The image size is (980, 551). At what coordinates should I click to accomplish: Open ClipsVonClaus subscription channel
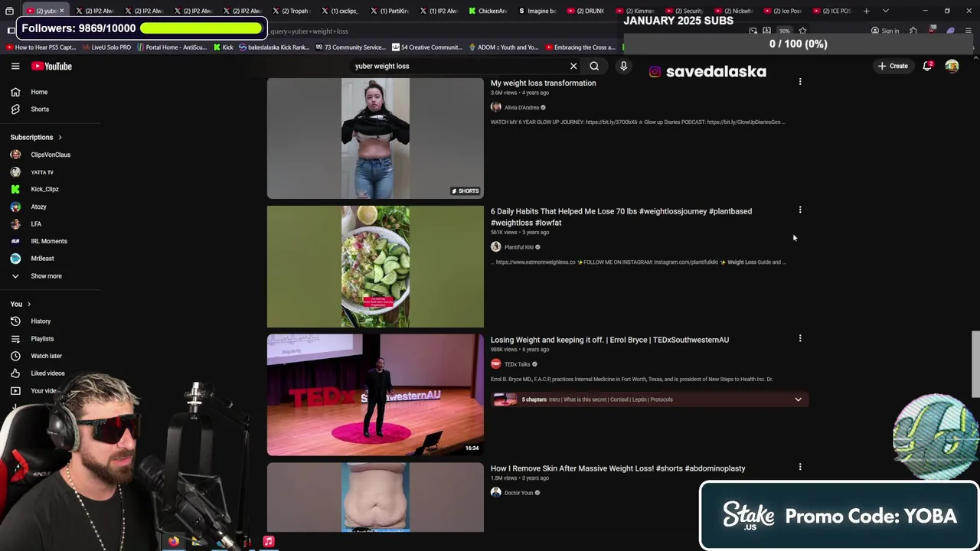50,155
